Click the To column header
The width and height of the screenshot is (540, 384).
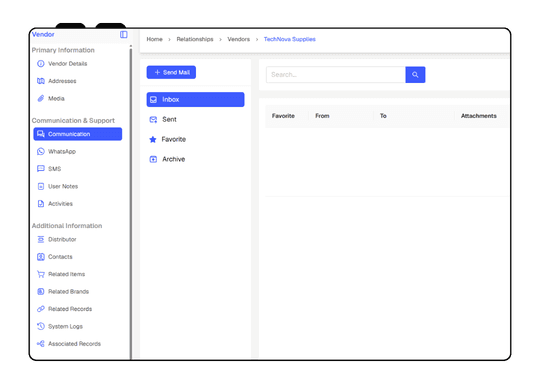pyautogui.click(x=383, y=116)
